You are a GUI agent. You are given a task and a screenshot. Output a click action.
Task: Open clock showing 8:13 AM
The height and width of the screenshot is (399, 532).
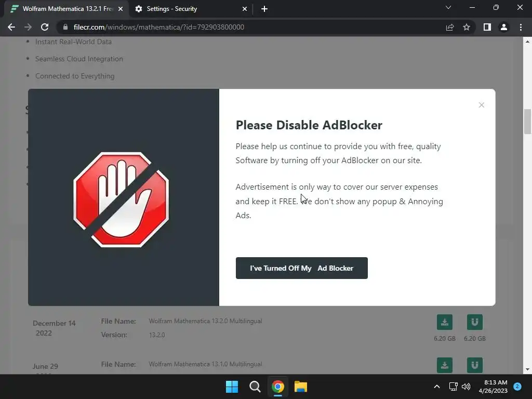point(493,387)
